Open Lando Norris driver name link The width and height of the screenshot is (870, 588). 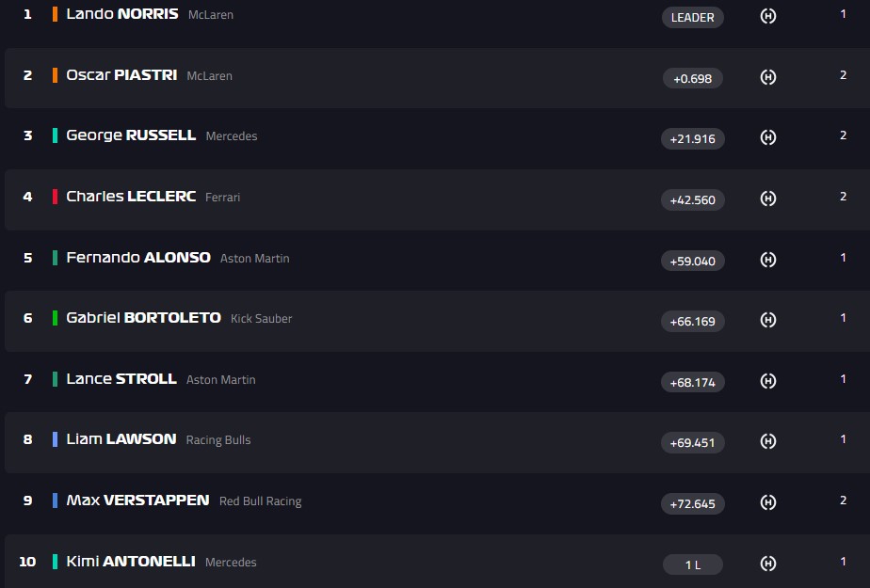121,14
